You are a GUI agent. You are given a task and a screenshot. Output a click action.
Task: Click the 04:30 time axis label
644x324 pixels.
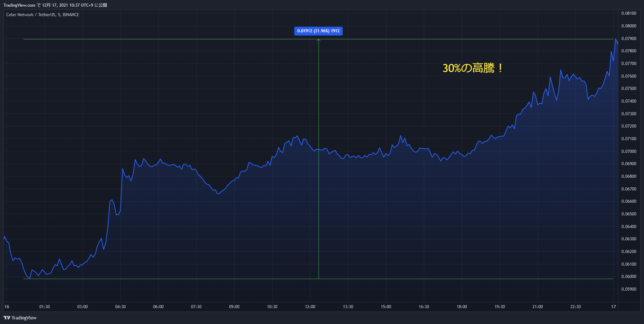tap(120, 307)
